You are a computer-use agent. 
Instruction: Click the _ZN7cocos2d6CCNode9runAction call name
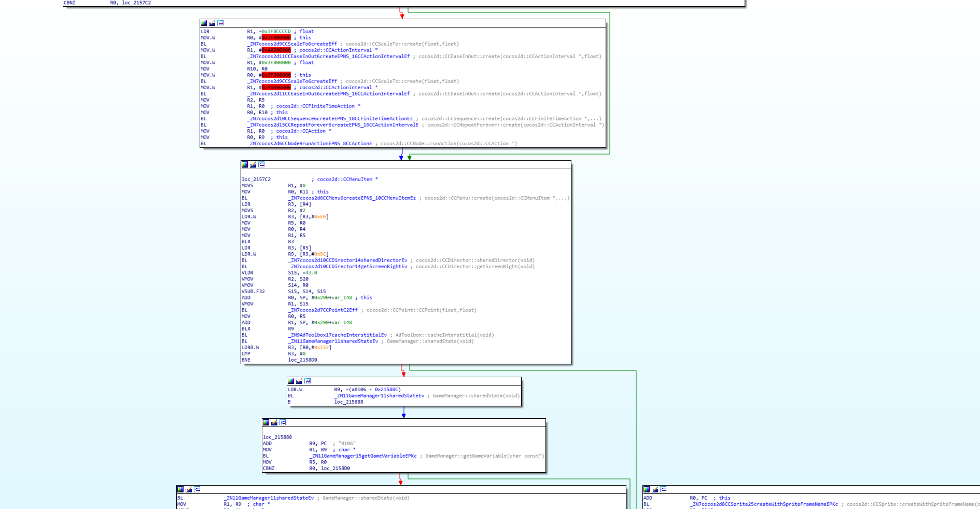(310, 144)
